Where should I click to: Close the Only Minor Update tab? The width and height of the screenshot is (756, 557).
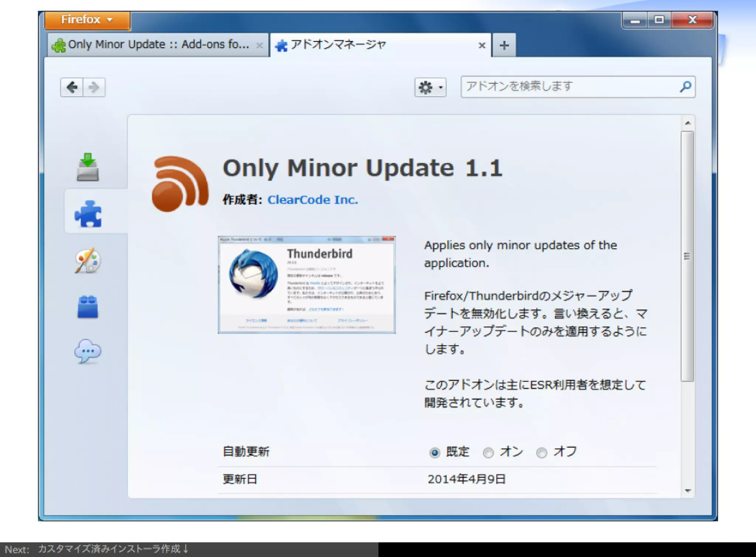click(260, 45)
